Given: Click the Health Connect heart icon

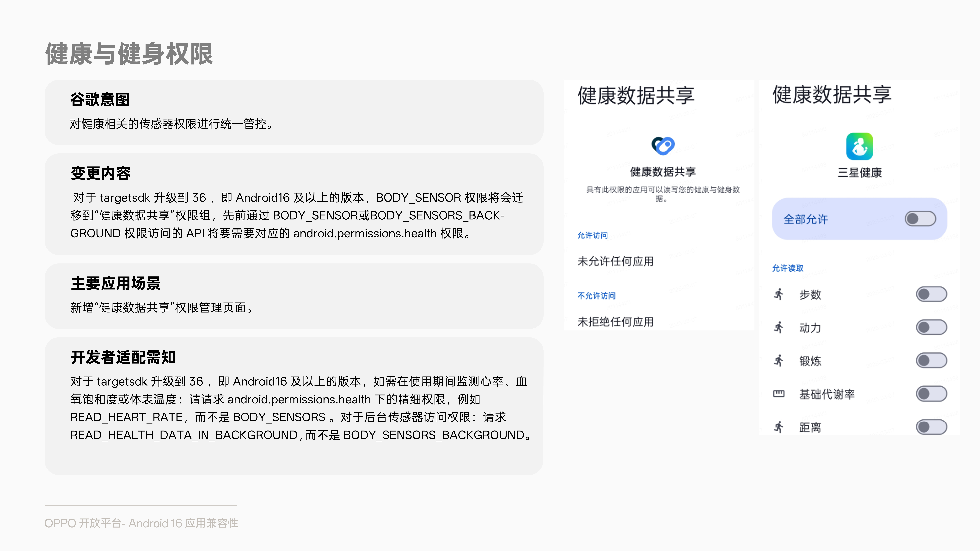Looking at the screenshot, I should (x=663, y=146).
